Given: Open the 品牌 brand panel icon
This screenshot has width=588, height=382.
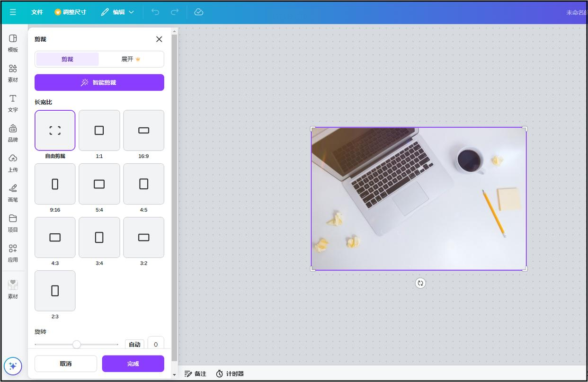Looking at the screenshot, I should [x=13, y=129].
